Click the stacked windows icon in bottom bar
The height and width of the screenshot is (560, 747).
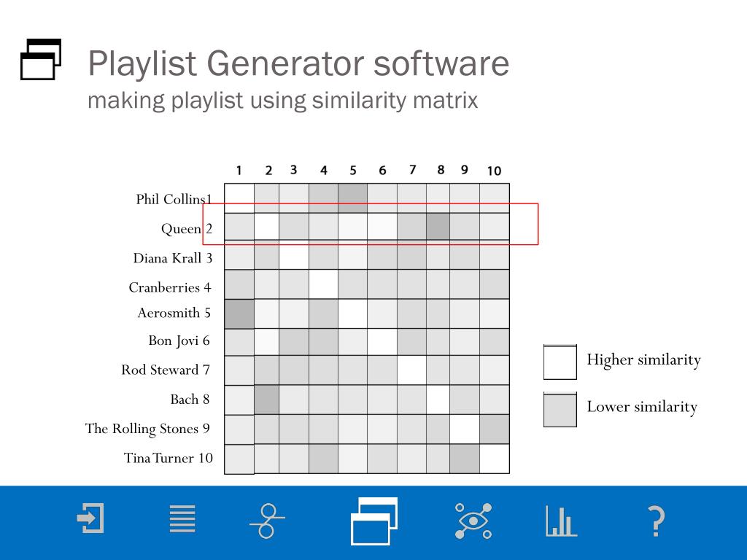pos(374,521)
